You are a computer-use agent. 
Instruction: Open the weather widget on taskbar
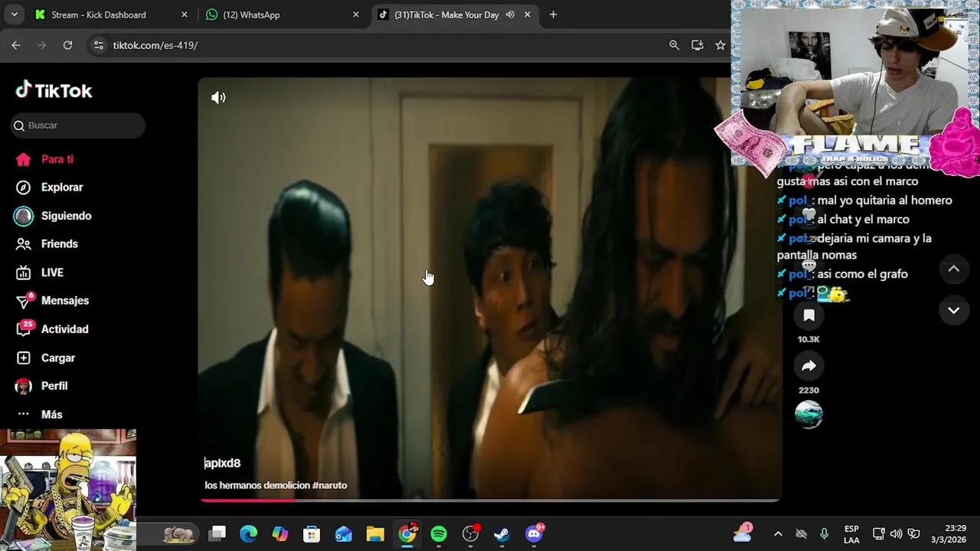(x=743, y=533)
